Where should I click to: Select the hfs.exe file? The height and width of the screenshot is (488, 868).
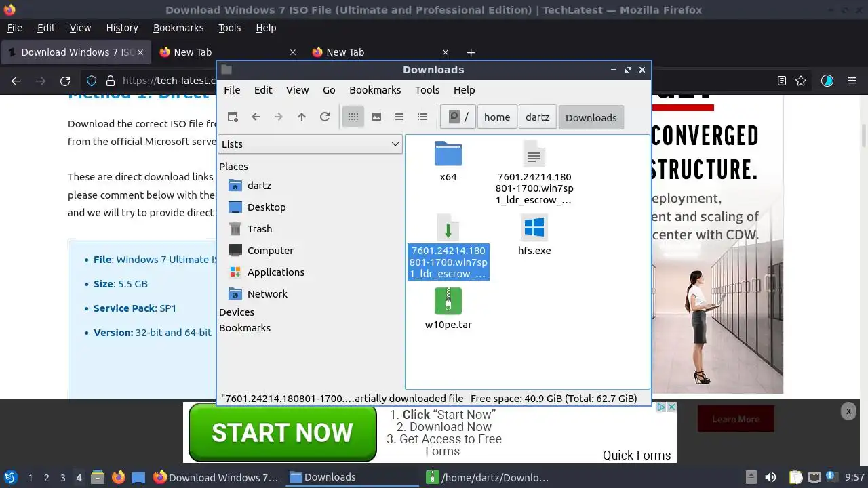(x=534, y=235)
